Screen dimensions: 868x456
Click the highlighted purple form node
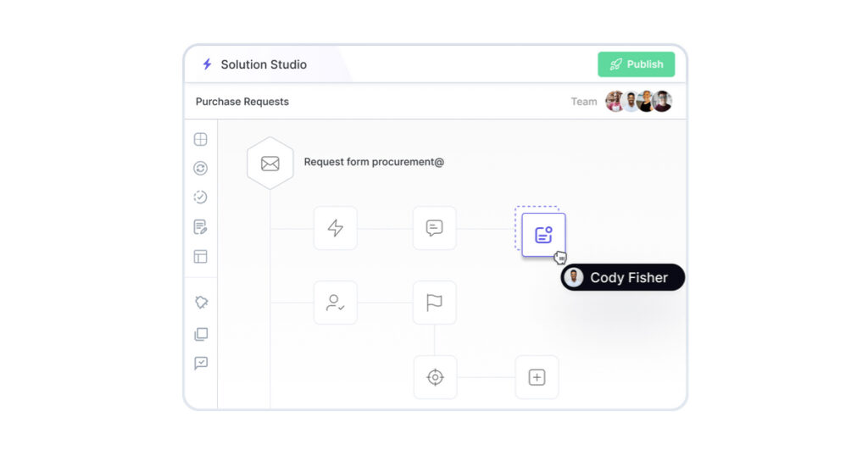click(x=543, y=235)
